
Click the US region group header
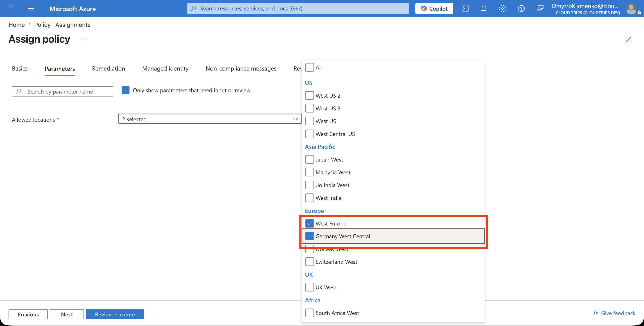pyautogui.click(x=309, y=83)
